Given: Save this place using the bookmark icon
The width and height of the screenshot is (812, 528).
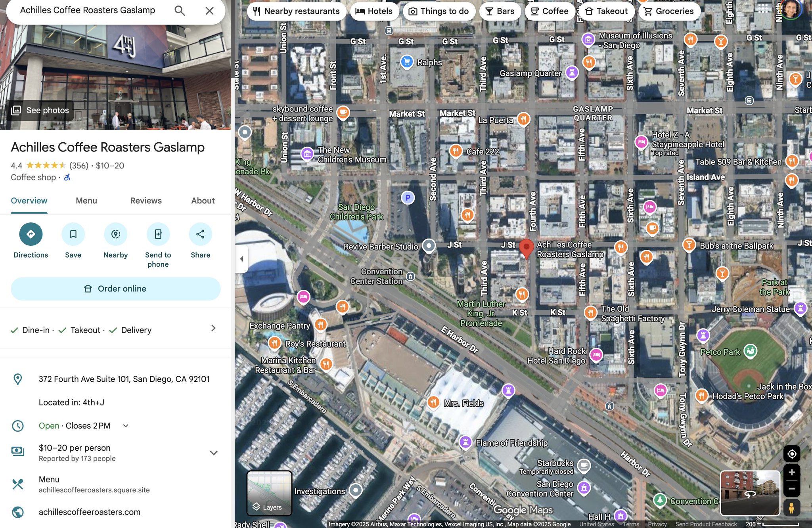Looking at the screenshot, I should pos(73,234).
